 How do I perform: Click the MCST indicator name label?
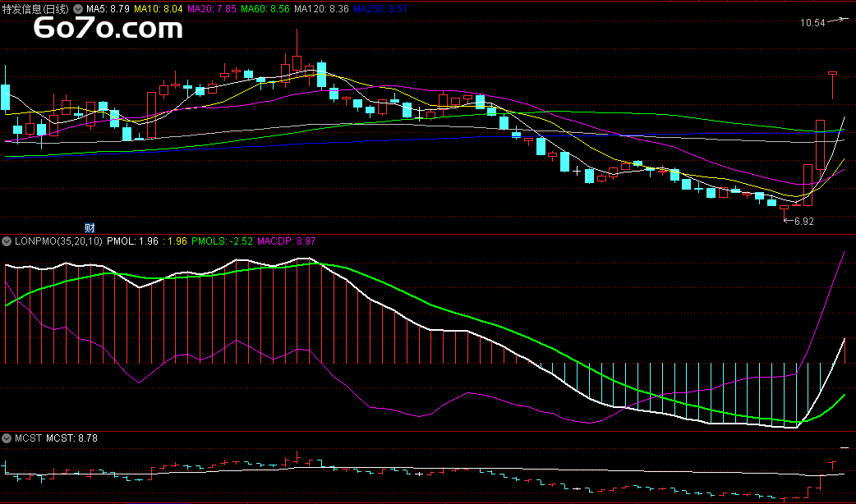(28, 438)
